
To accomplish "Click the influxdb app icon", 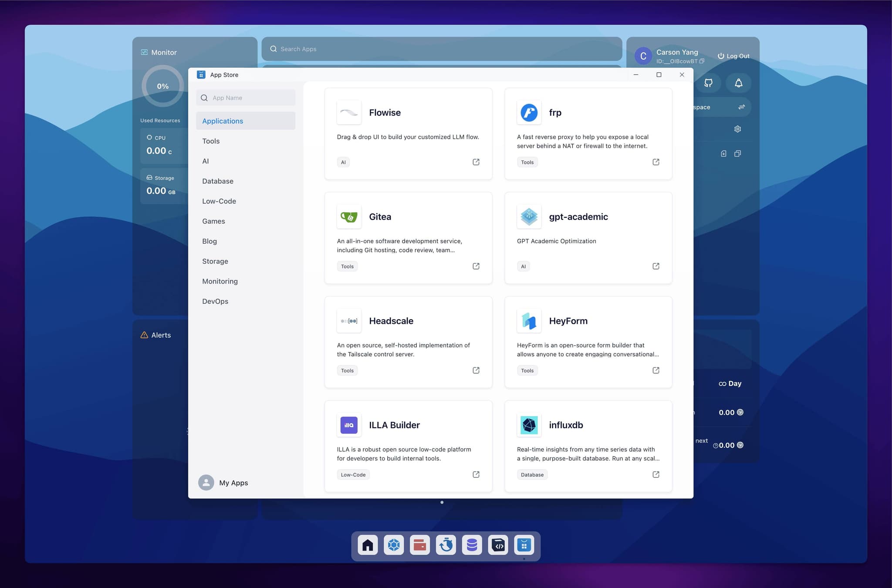I will pos(529,425).
